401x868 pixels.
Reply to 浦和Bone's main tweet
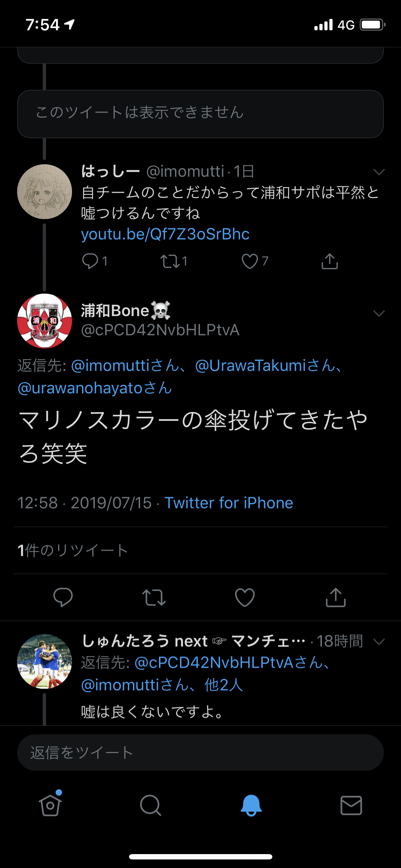[63, 597]
